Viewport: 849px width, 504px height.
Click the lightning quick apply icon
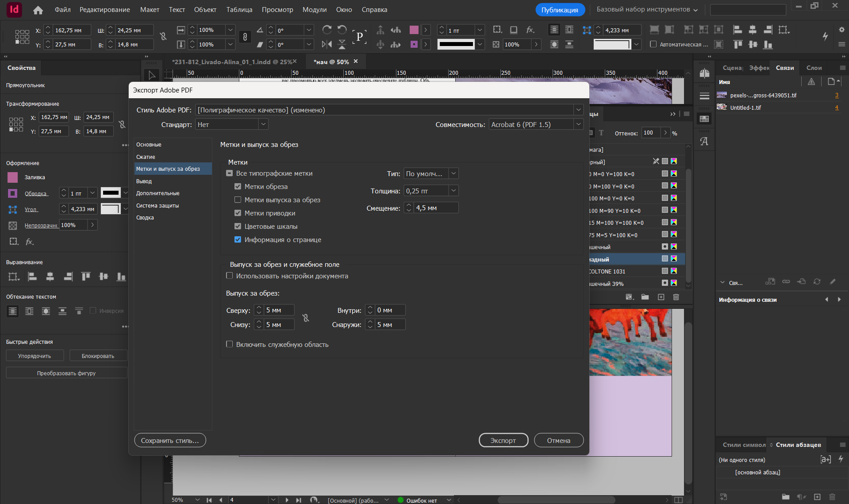(825, 36)
